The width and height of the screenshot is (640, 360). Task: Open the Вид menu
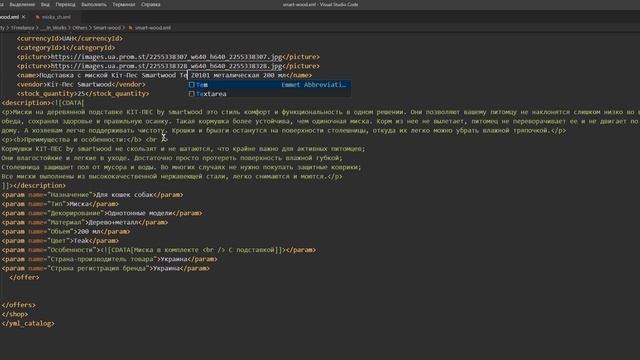[x=45, y=4]
